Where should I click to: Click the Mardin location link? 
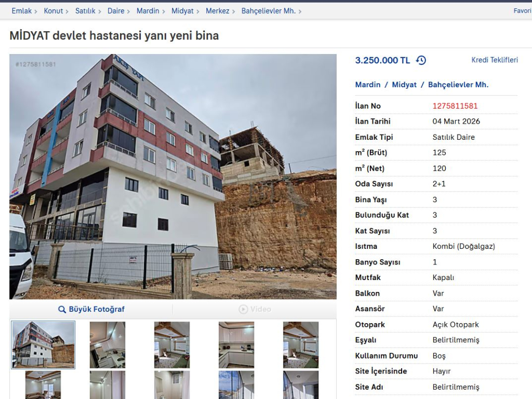368,85
